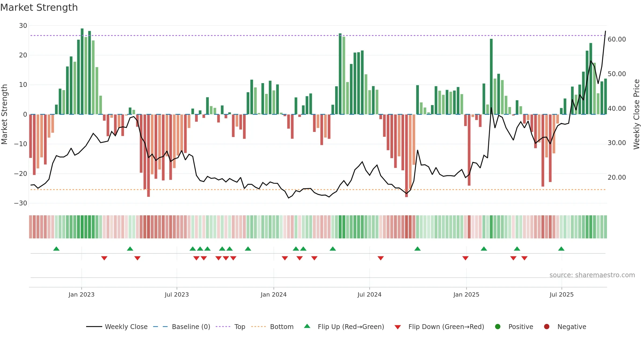Click the green flip-up marker around Oct 2024
Viewport: 644px width, 362px height.
point(418,249)
